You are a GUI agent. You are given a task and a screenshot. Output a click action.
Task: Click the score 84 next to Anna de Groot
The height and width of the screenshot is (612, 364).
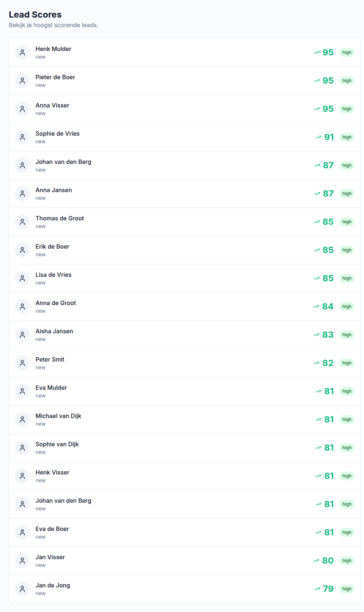[328, 307]
